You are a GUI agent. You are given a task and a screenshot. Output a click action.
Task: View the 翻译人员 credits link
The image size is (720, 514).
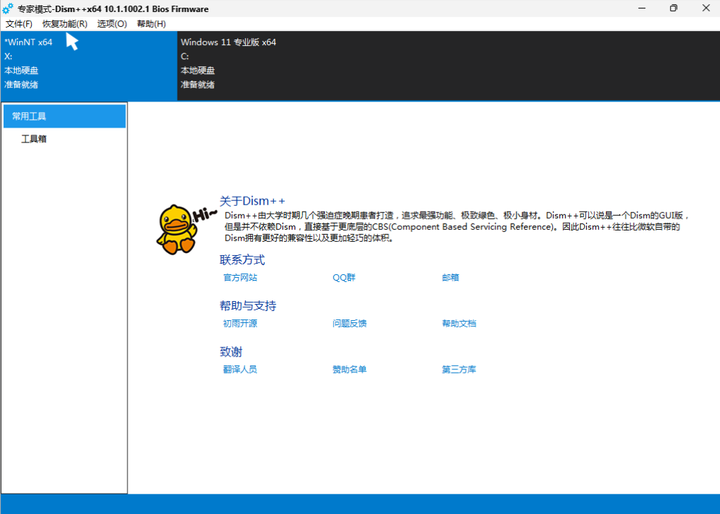click(x=240, y=369)
